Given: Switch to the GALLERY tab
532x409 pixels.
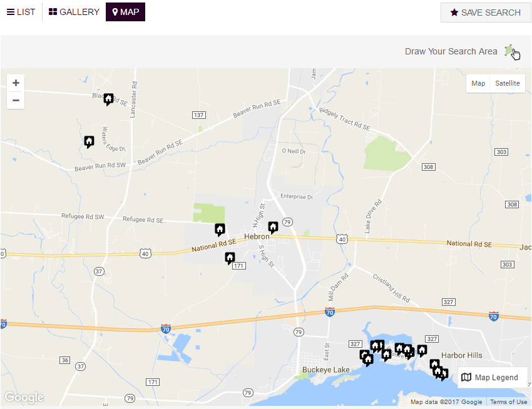Looking at the screenshot, I should coord(73,11).
